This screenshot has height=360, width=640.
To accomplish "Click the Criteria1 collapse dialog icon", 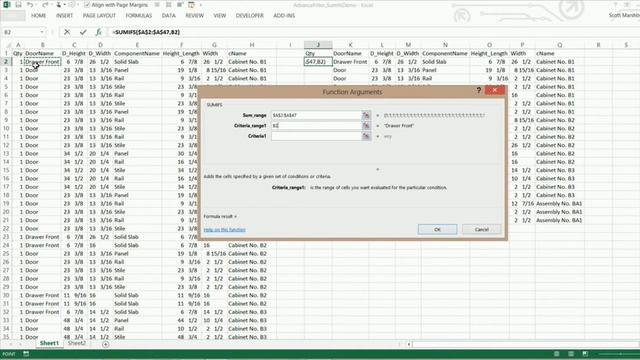I will click(x=366, y=136).
